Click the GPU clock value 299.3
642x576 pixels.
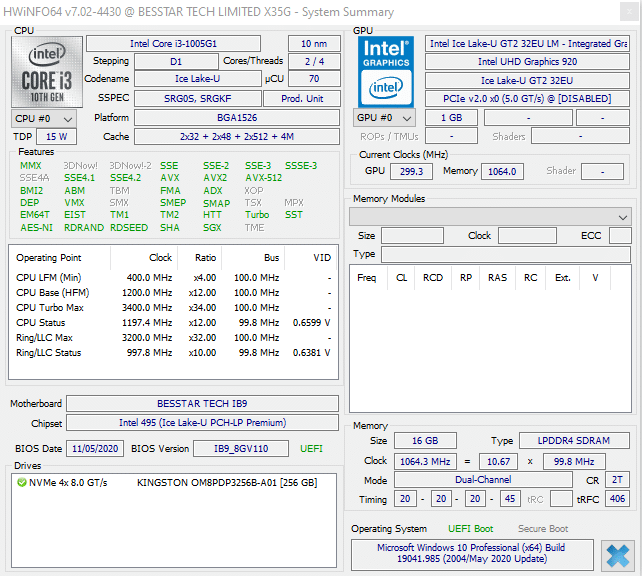pyautogui.click(x=411, y=172)
